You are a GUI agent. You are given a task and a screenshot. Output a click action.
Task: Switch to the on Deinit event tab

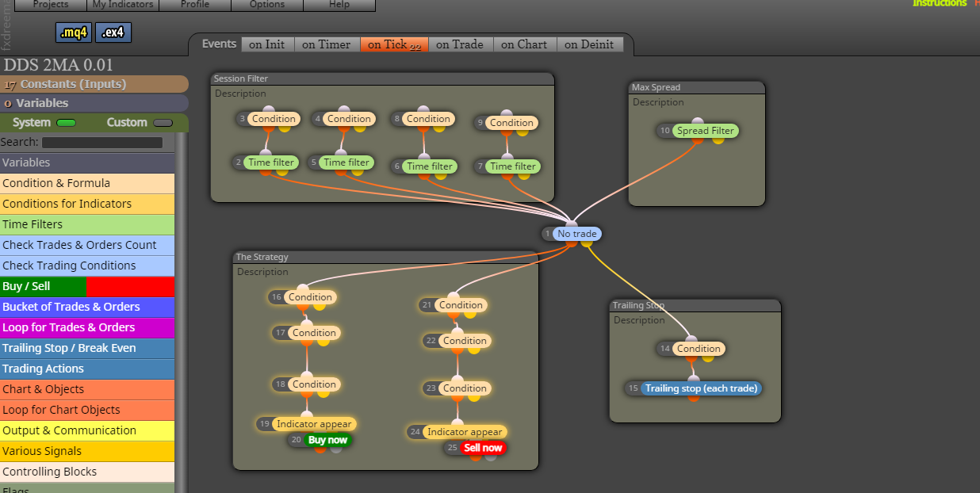[x=589, y=44]
